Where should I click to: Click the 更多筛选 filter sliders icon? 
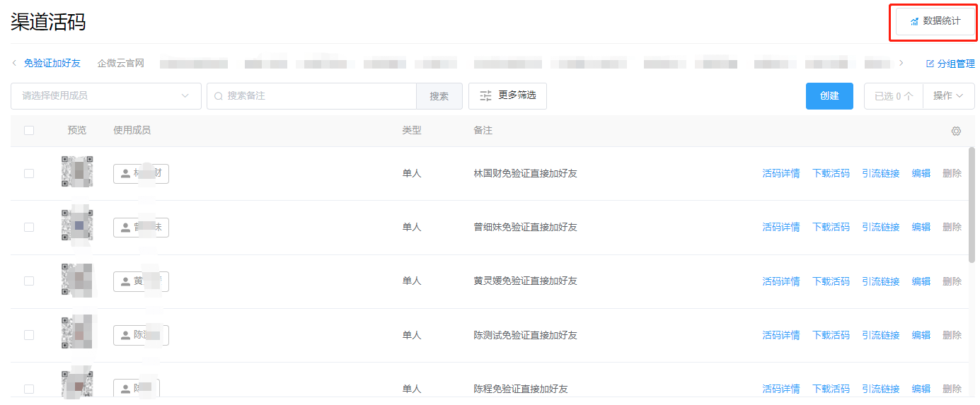coord(485,95)
